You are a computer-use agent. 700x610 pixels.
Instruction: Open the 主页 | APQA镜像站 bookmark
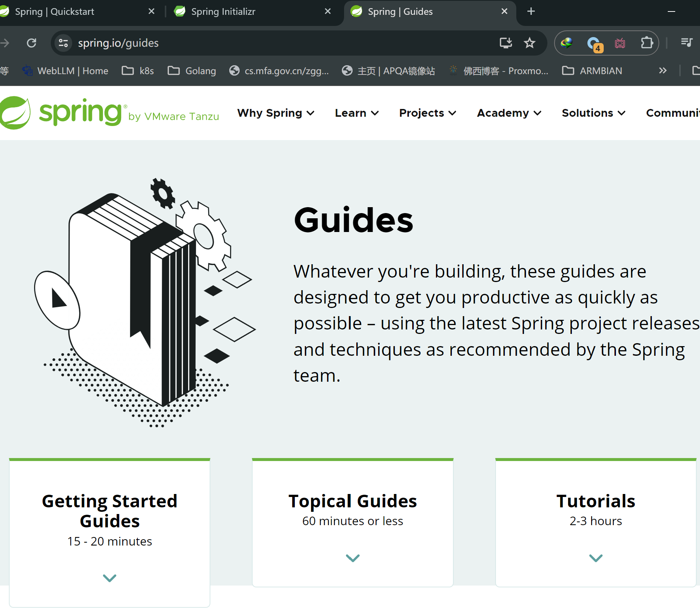pyautogui.click(x=389, y=70)
